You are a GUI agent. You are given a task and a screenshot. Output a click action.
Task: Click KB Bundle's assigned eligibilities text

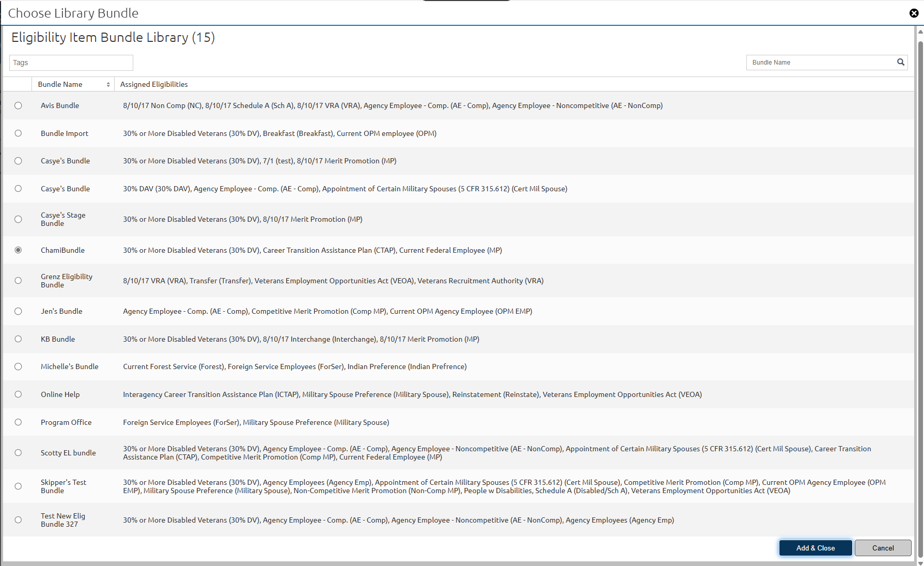[301, 339]
